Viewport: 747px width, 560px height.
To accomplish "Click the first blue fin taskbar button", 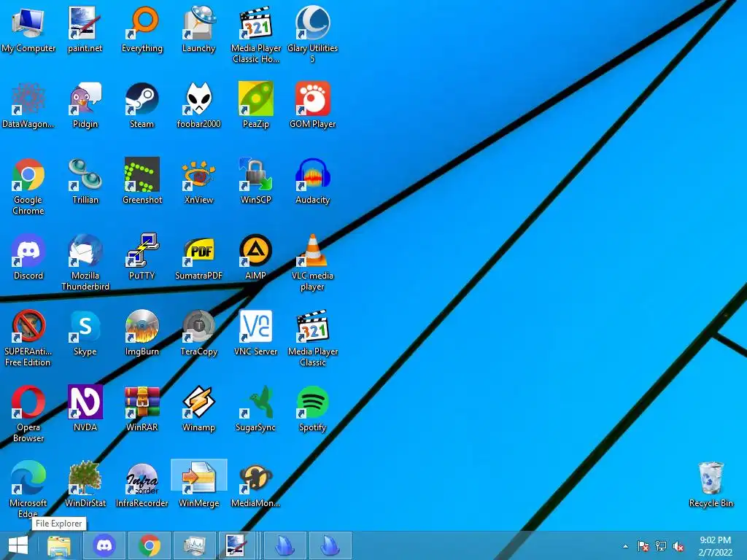I will [x=285, y=545].
